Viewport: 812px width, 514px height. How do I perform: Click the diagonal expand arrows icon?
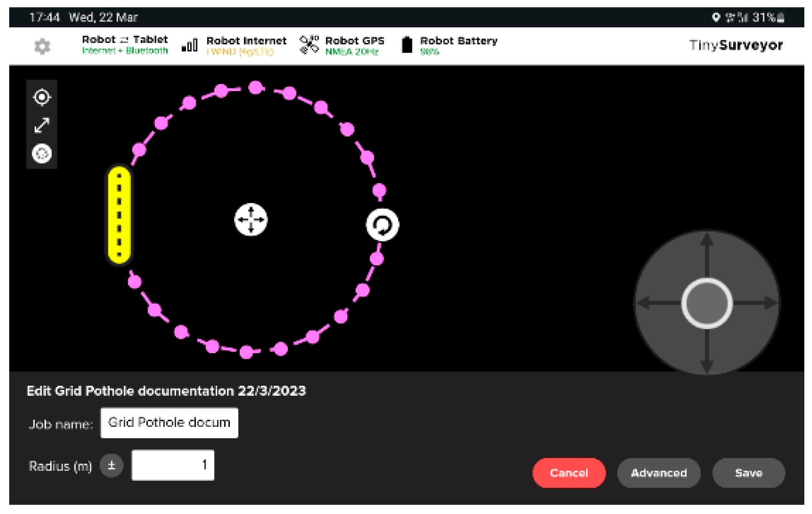(42, 125)
